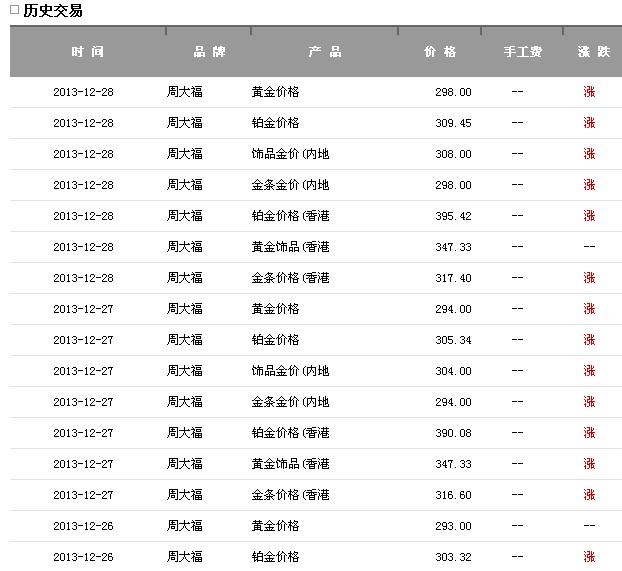This screenshot has height=571, width=622.
Task: Click the 产品 column header
Action: (324, 52)
